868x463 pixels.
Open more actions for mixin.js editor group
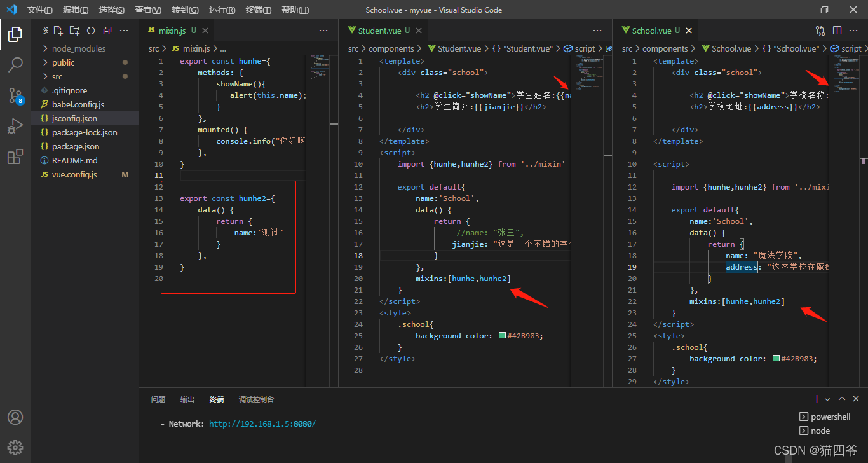click(x=323, y=31)
